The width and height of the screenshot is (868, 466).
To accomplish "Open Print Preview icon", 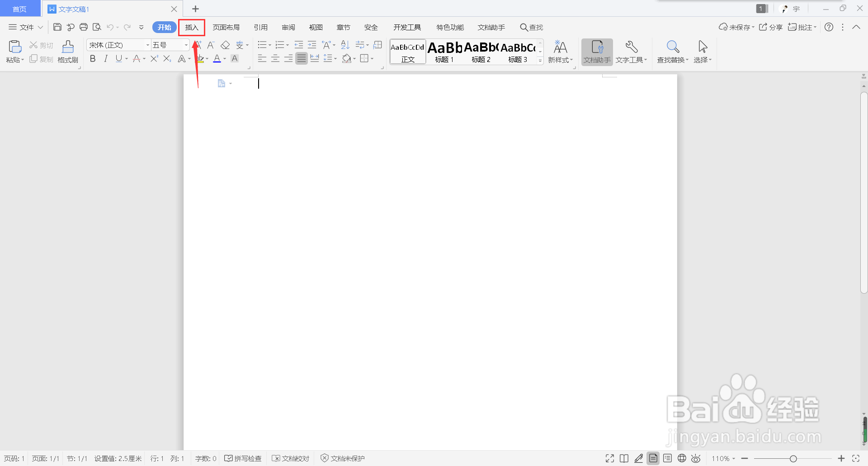I will click(97, 27).
